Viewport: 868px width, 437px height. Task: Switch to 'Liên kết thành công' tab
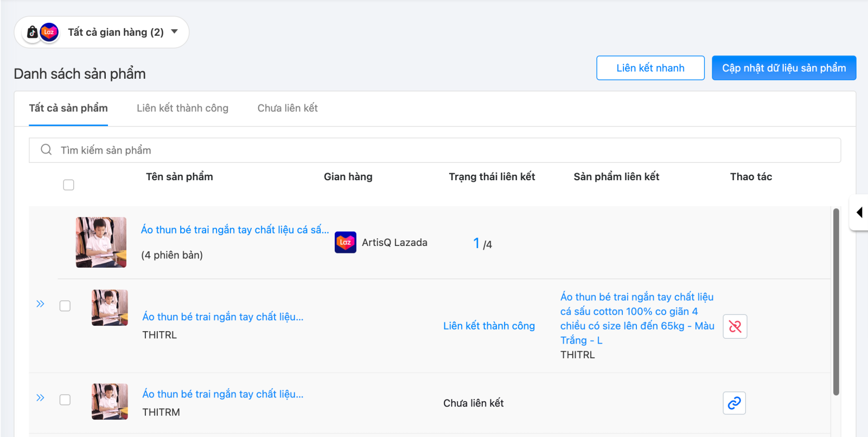click(x=182, y=108)
